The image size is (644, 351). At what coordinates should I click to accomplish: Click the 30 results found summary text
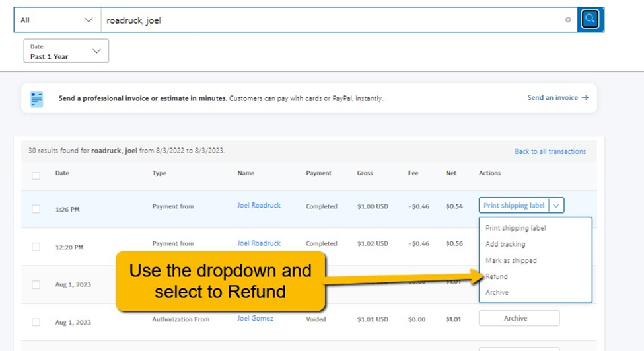[127, 151]
